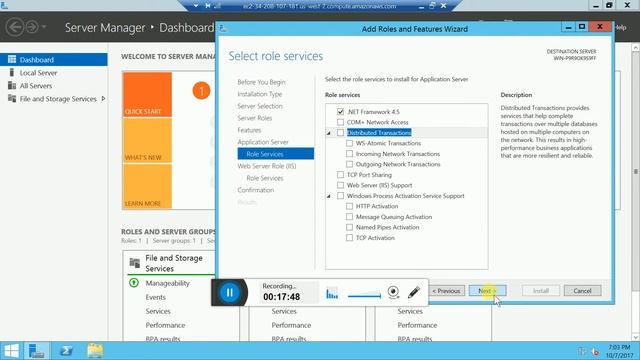
Task: Click the QUICK START tile
Action: pyautogui.click(x=147, y=94)
